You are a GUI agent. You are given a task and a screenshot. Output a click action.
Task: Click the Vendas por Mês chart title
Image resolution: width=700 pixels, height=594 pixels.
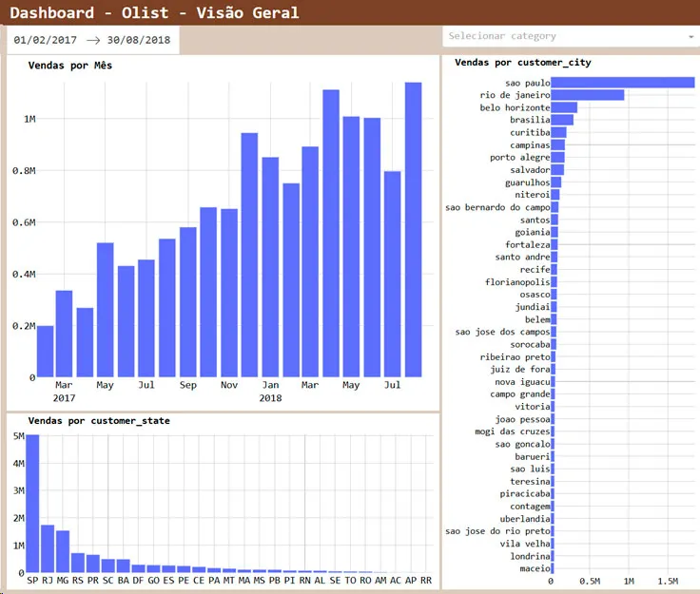[x=70, y=66]
